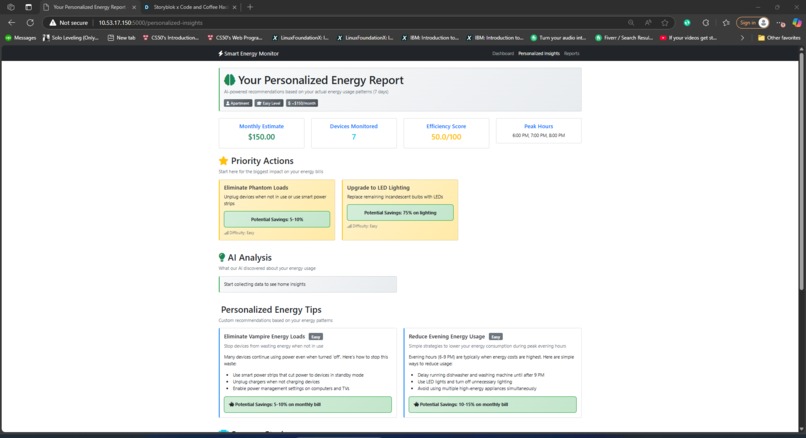The image size is (806, 438).
Task: Click the star icon beside Priority Actions
Action: 223,161
